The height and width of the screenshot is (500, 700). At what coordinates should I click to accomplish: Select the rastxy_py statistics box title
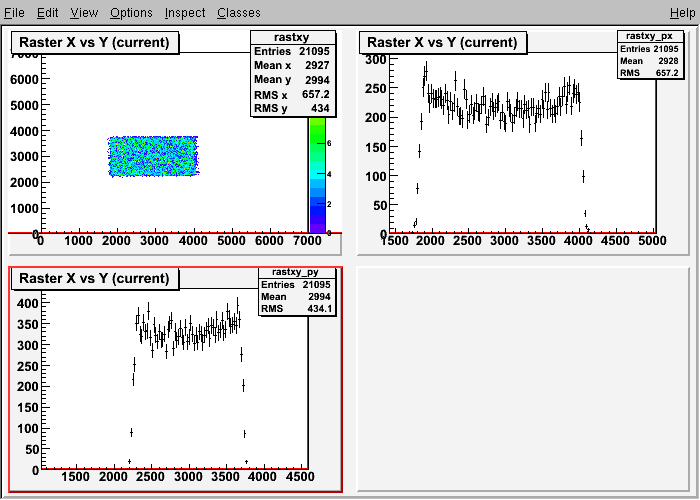point(296,272)
